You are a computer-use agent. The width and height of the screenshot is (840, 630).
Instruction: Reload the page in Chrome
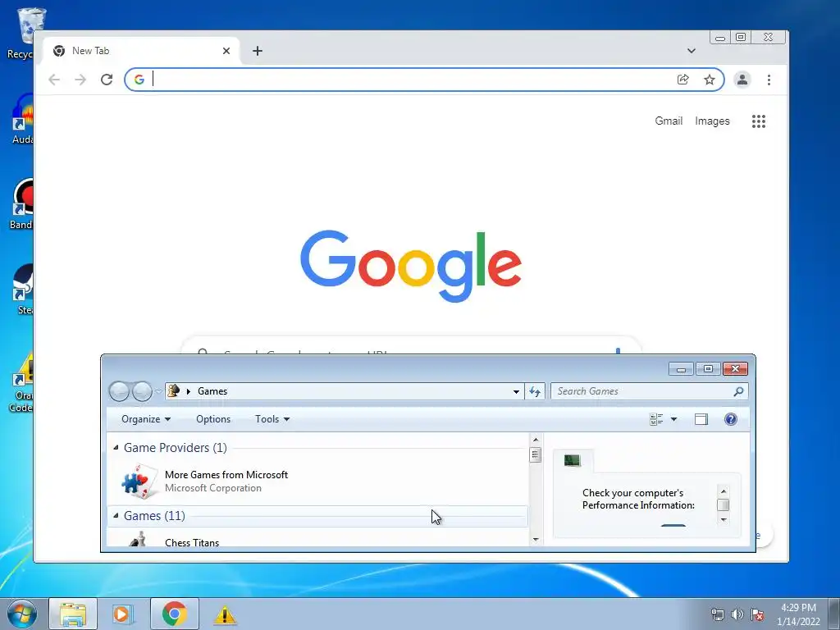(x=107, y=80)
